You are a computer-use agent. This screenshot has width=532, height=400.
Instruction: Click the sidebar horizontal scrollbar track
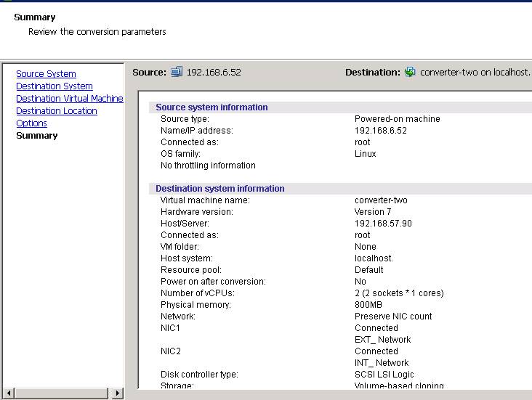(x=63, y=393)
